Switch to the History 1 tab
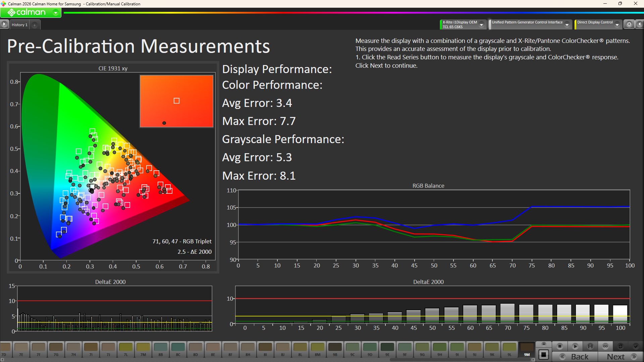This screenshot has height=362, width=644. click(x=19, y=25)
